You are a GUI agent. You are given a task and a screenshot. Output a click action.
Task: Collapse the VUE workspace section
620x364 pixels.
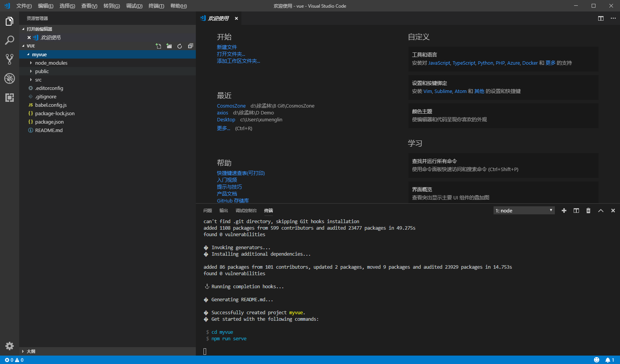[31, 46]
